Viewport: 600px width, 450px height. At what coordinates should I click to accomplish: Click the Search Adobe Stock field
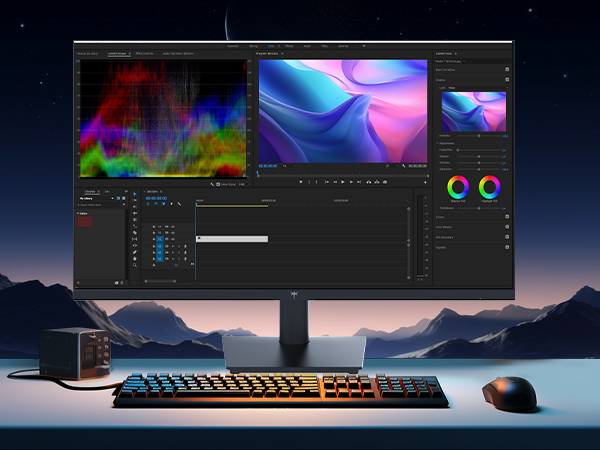tap(101, 205)
